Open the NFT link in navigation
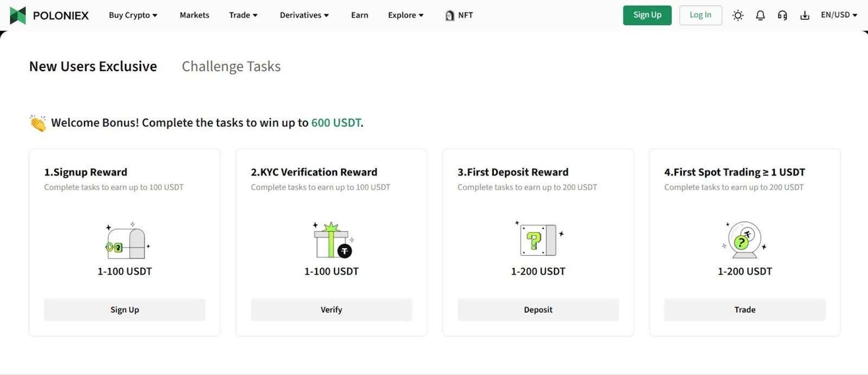Screen dimensions: 868x375 pyautogui.click(x=459, y=15)
